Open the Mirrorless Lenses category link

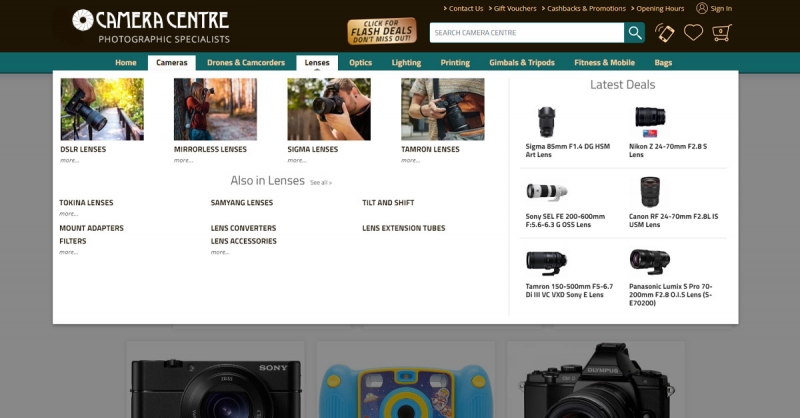point(210,149)
